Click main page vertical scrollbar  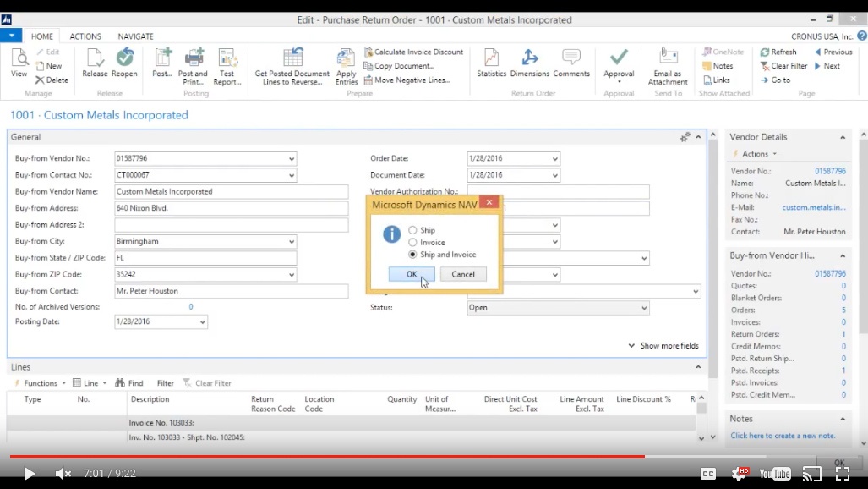[x=713, y=285]
